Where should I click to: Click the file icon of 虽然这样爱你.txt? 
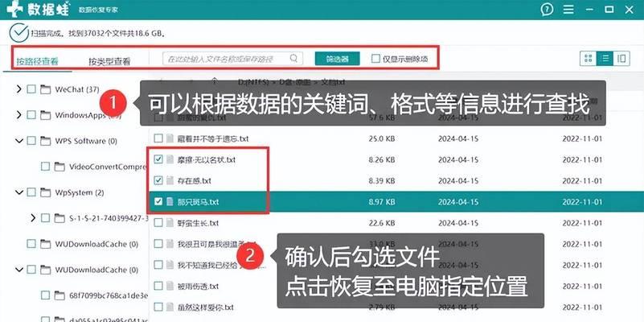pyautogui.click(x=170, y=307)
